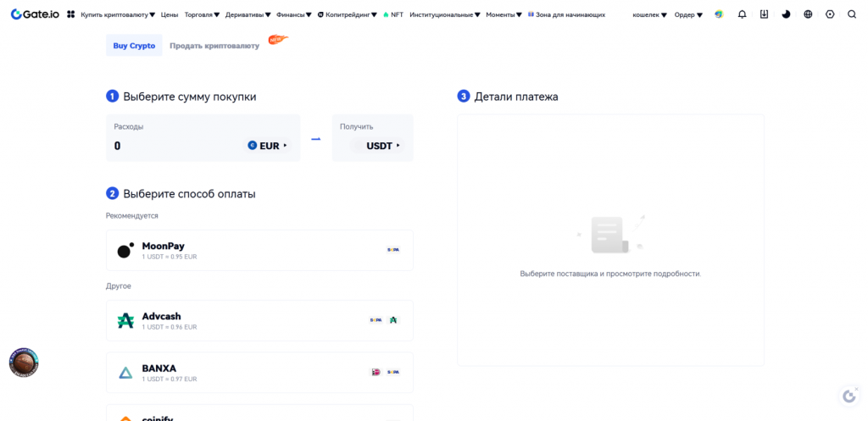Image resolution: width=868 pixels, height=421 pixels.
Task: Open the hexagon settings icon
Action: click(x=830, y=14)
